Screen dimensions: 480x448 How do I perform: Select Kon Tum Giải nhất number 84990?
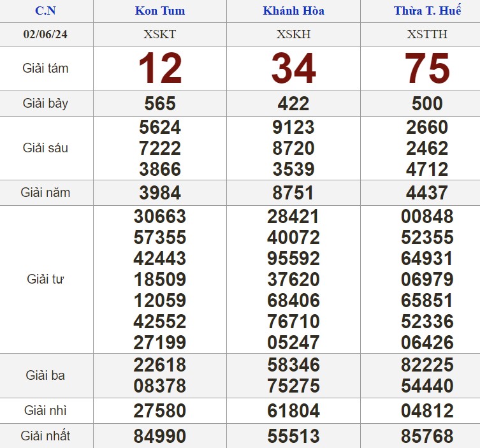coord(160,437)
